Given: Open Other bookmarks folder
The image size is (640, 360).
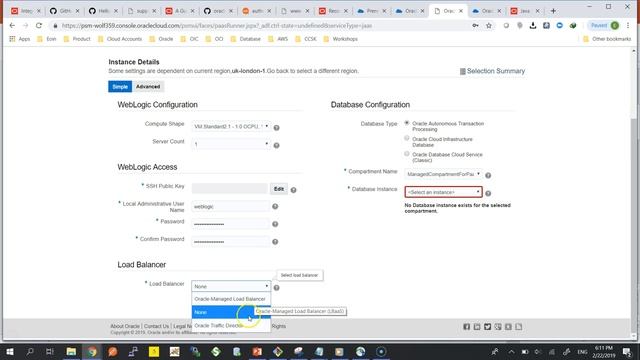Looking at the screenshot, I should 607,39.
